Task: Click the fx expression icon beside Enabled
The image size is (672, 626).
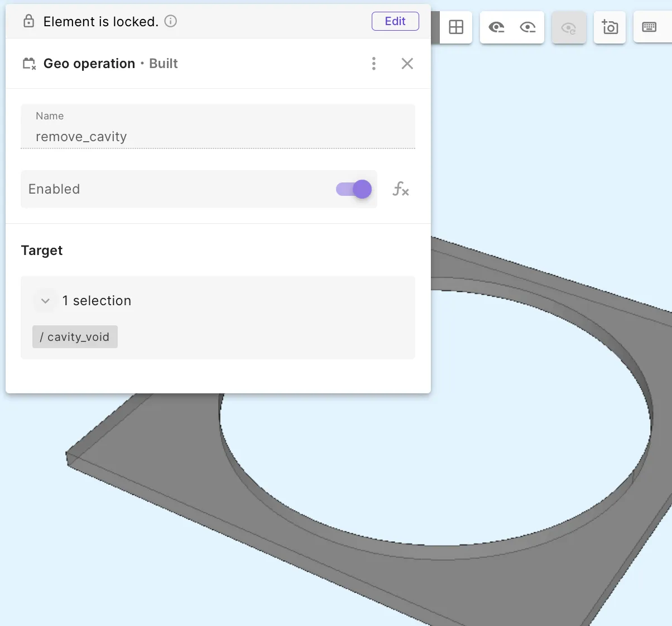Action: [x=401, y=189]
